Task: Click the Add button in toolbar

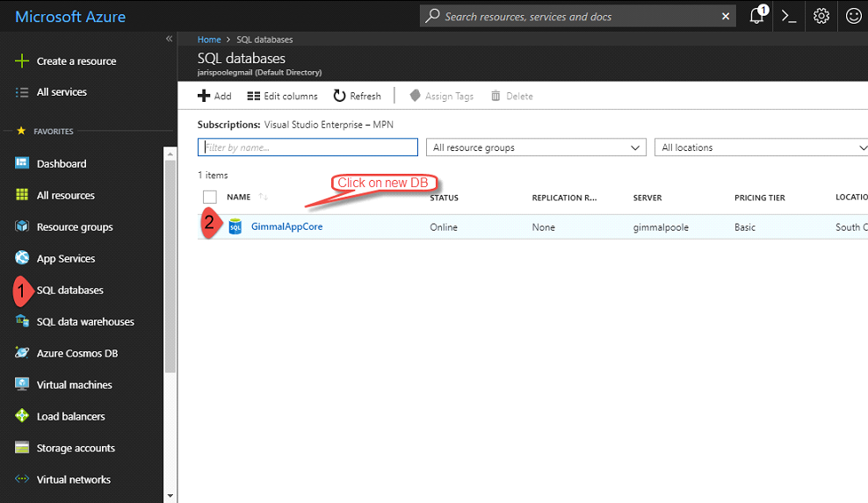Action: click(214, 97)
